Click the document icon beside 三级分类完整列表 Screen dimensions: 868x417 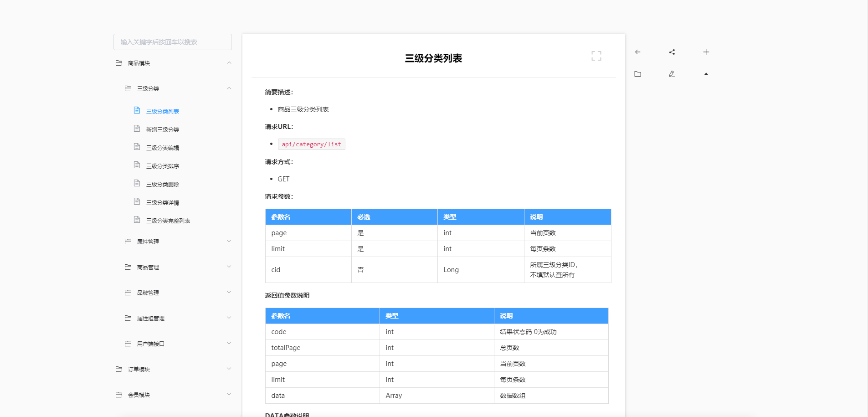point(137,220)
